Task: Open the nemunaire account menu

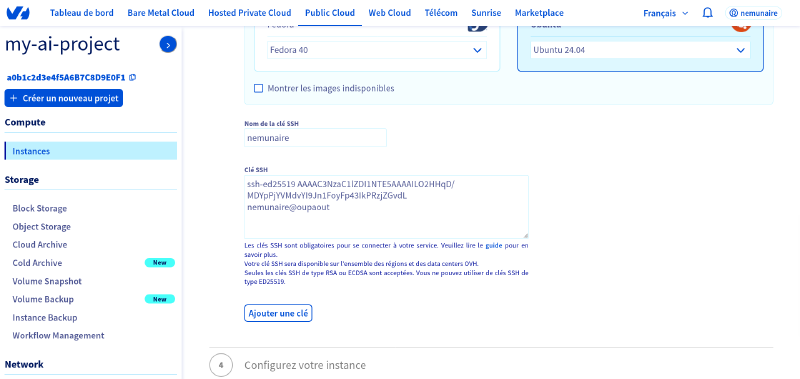Action: click(753, 13)
